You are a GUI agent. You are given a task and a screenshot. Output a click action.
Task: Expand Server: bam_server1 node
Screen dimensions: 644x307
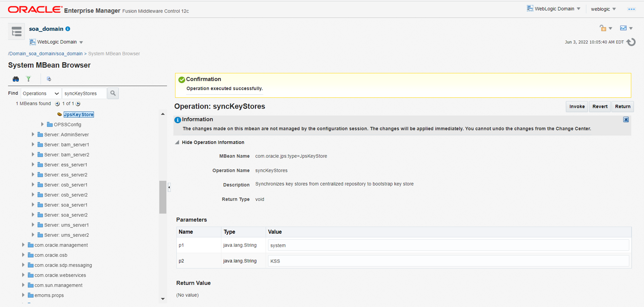pos(33,144)
